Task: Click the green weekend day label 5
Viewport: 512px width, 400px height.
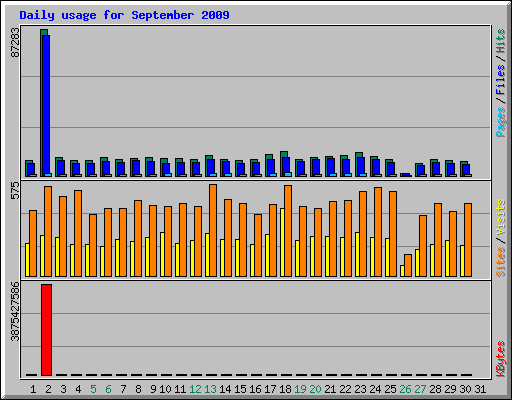Action: point(93,389)
